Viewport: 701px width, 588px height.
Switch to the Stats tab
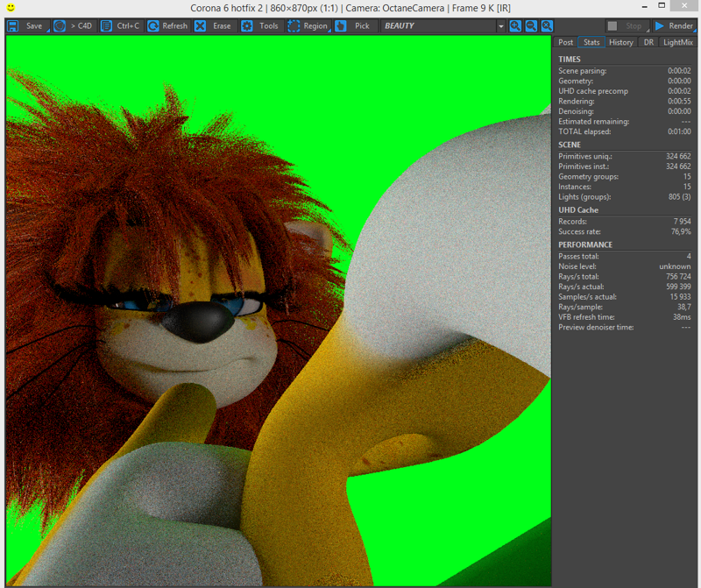coord(591,42)
